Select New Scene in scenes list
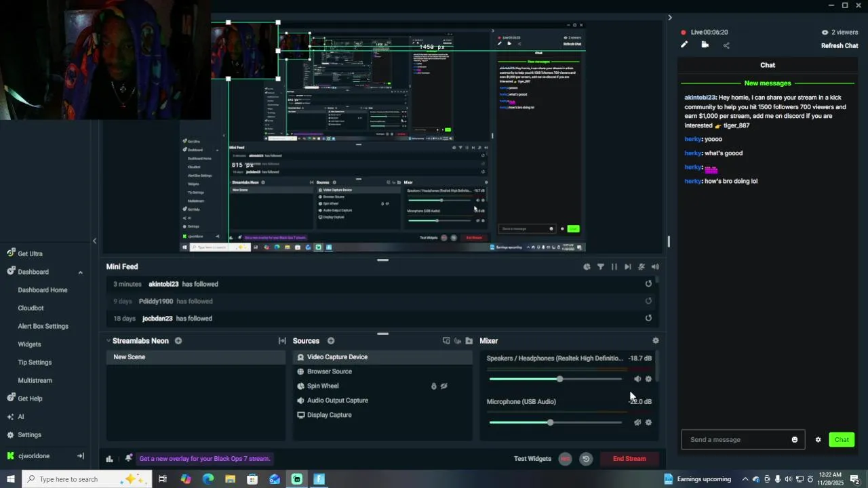The image size is (868, 488). click(196, 357)
